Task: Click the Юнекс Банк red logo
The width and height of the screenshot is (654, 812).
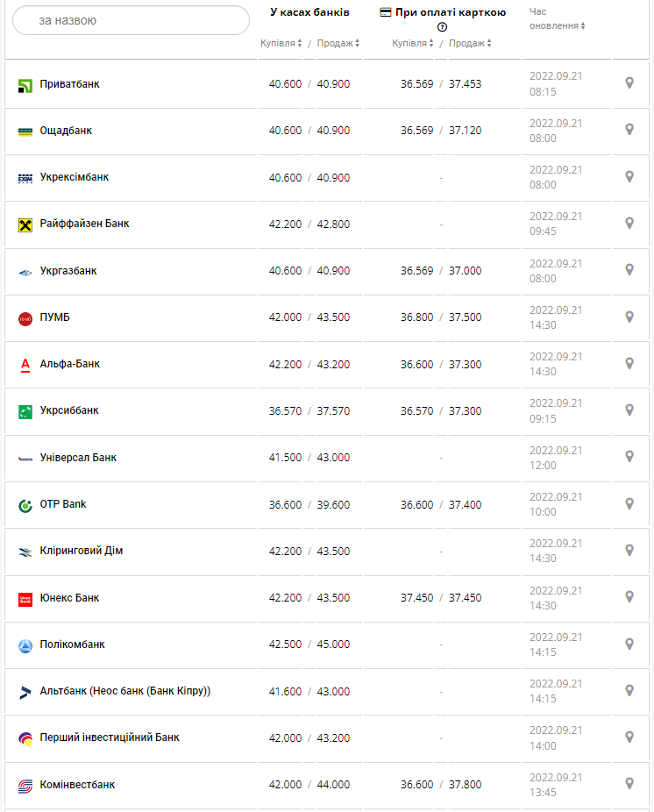Action: [25, 599]
